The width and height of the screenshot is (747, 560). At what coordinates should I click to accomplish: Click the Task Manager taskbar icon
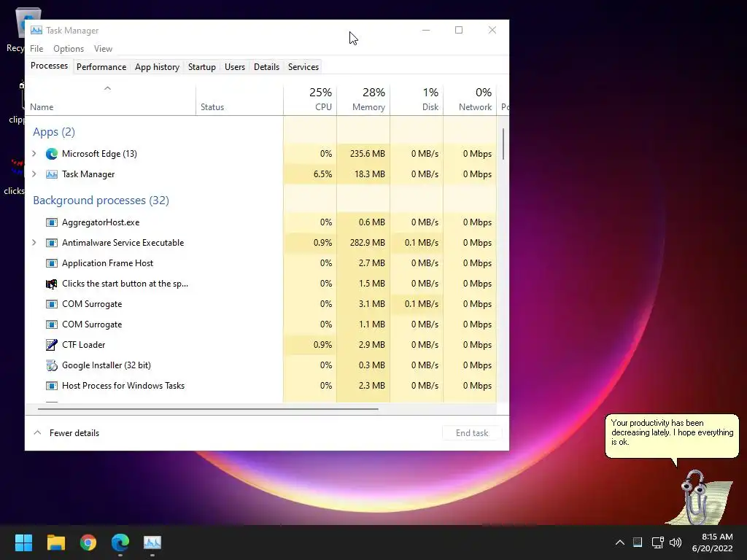click(152, 542)
